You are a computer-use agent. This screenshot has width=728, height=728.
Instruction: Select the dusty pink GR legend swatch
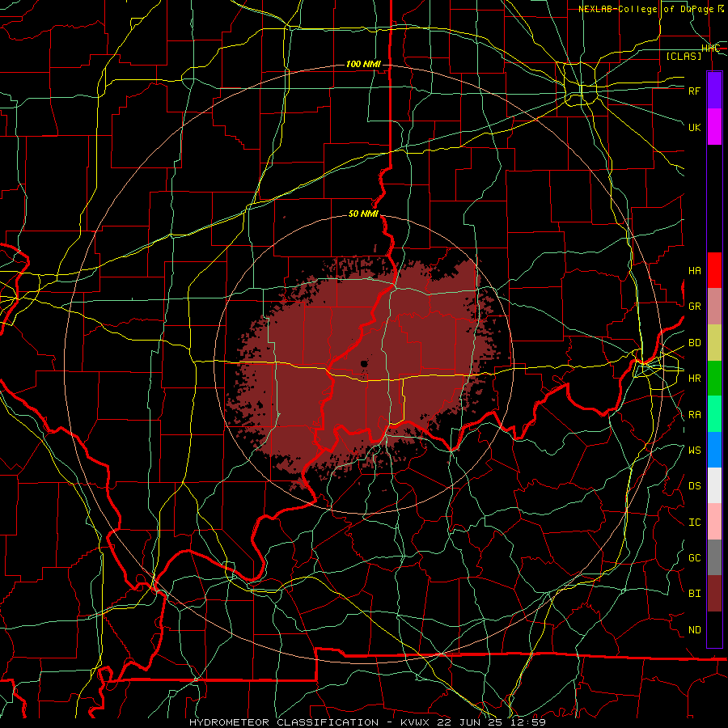(714, 307)
